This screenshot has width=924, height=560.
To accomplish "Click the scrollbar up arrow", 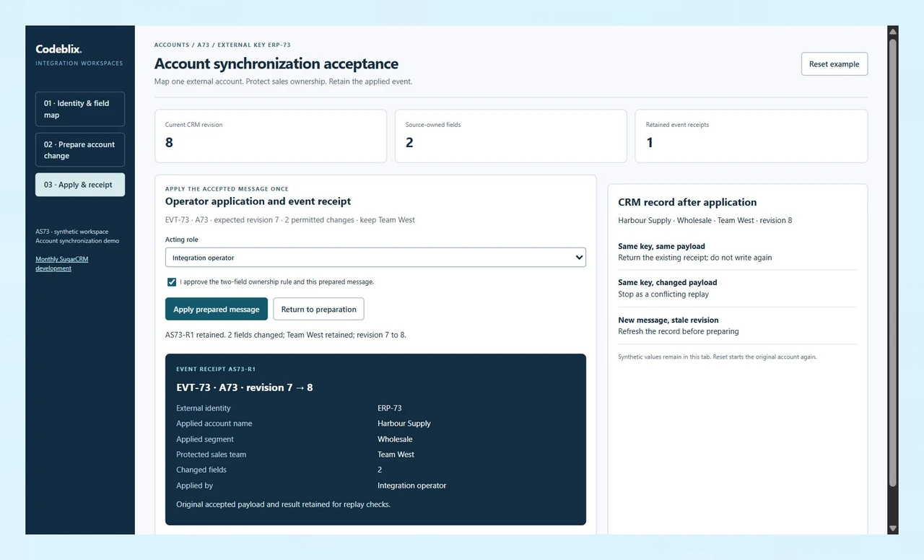I will [893, 32].
